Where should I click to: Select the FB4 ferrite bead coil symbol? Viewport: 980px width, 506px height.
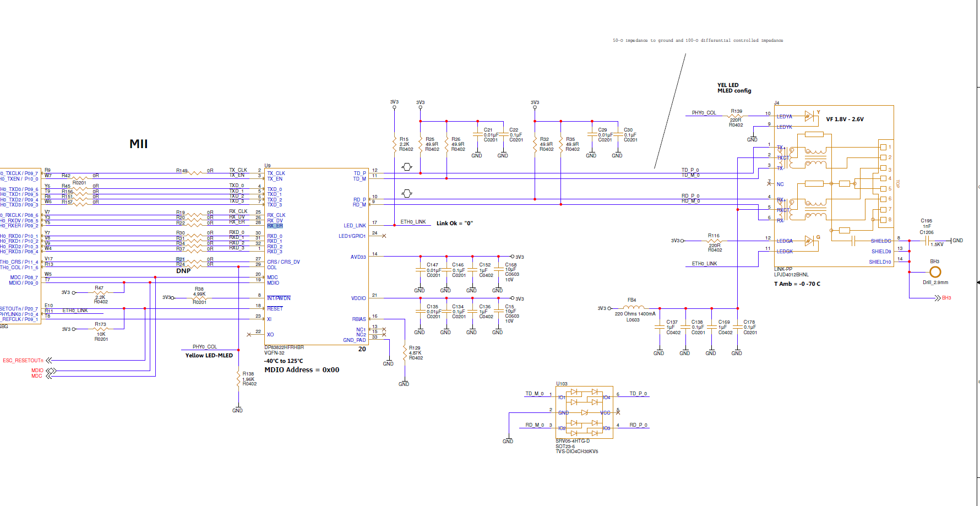[633, 307]
